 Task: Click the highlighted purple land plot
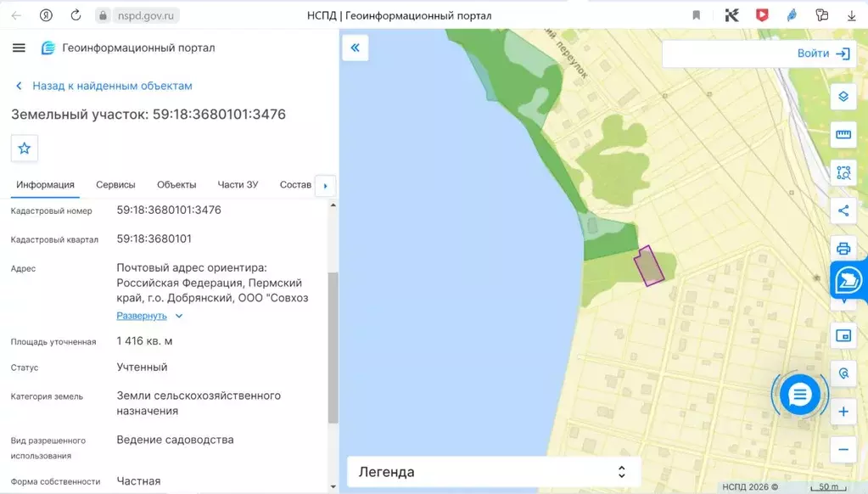click(x=649, y=267)
